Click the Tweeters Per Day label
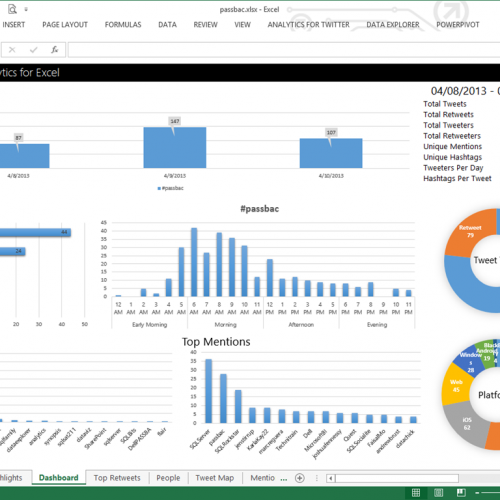The image size is (500, 500). 453,168
